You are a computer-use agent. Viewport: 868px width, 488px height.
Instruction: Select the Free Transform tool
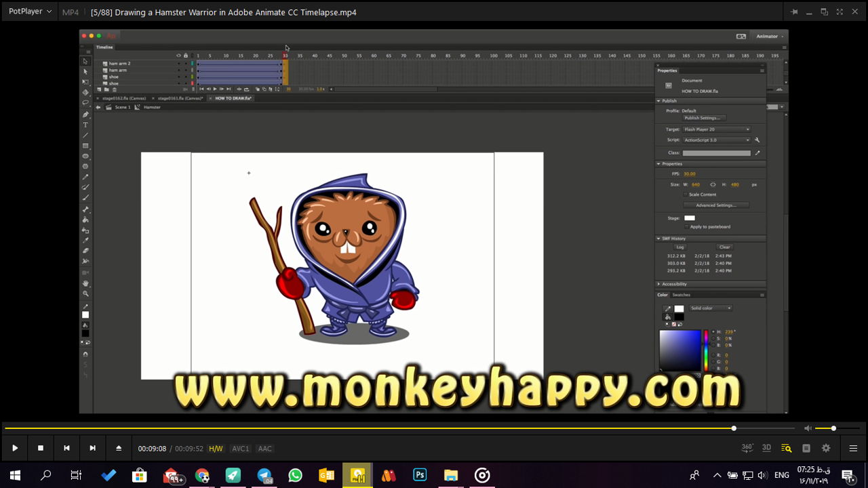85,82
